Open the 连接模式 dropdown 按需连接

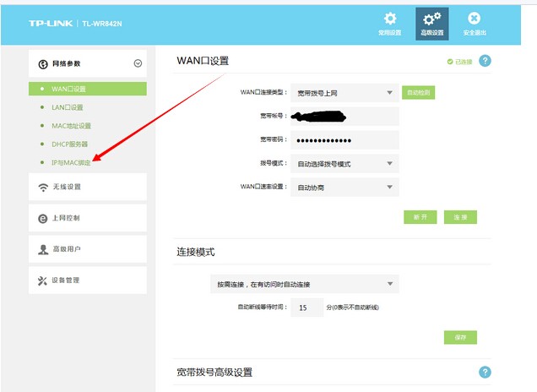[305, 284]
